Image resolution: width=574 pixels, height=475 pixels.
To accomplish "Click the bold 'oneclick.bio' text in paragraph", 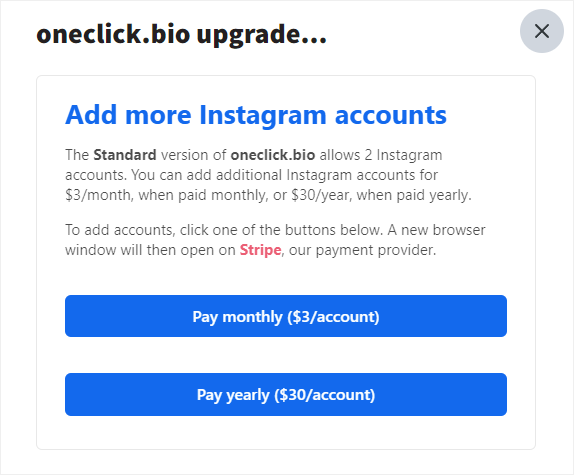I will point(273,155).
